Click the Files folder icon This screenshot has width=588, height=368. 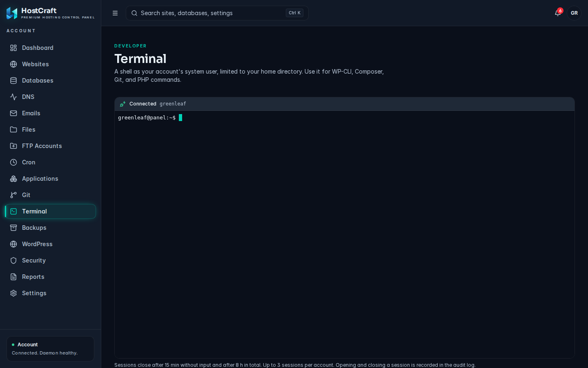pyautogui.click(x=13, y=130)
